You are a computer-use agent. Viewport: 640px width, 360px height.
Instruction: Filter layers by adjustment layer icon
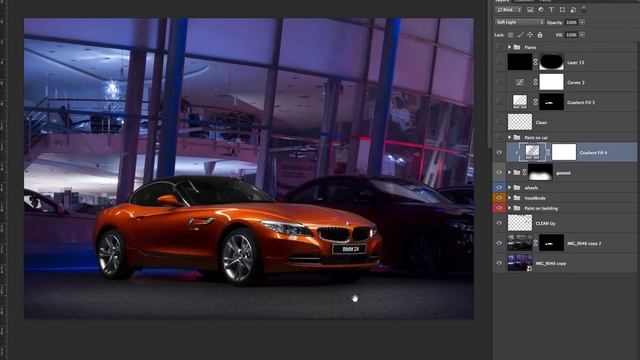541,9
